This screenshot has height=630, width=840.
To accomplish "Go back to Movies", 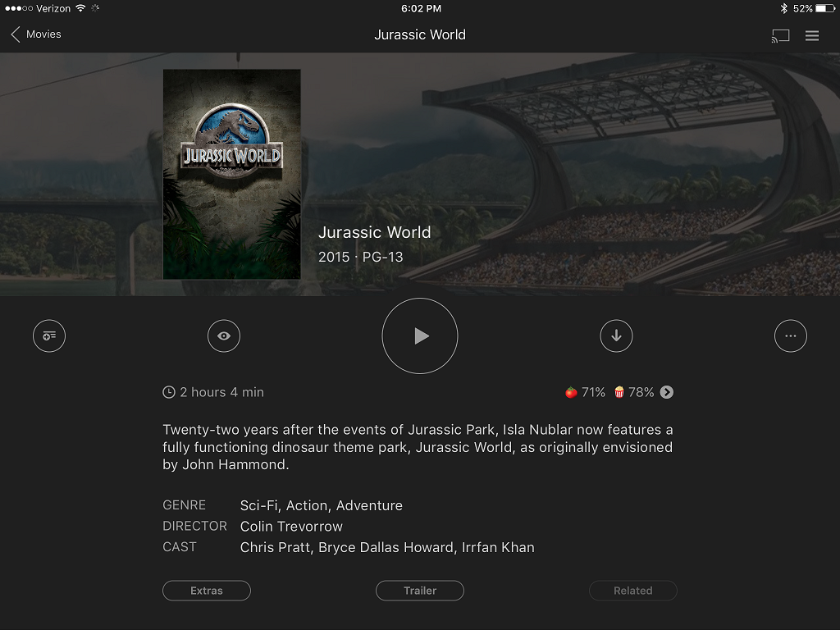I will click(x=36, y=34).
